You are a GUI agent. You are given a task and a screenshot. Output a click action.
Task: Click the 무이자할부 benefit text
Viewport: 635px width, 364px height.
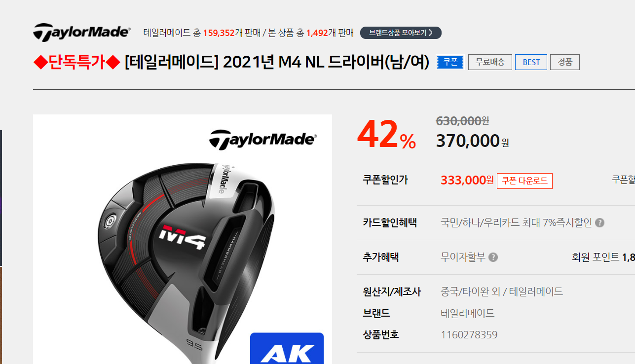coord(463,257)
